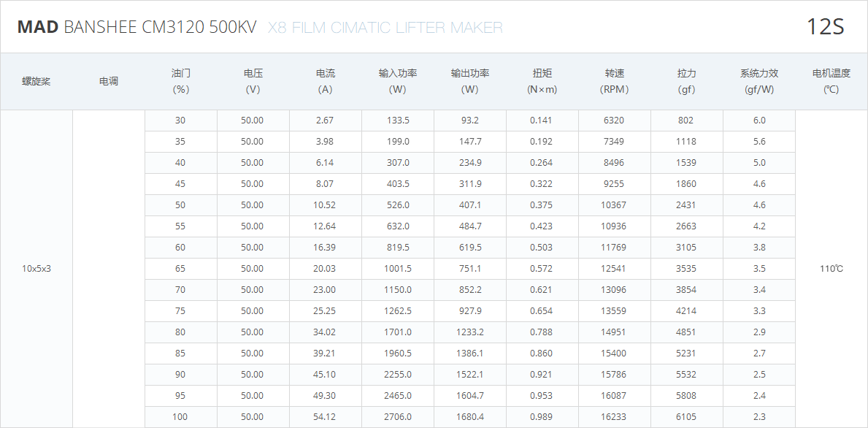This screenshot has width=868, height=428.
Task: Click the 电压 (V) column header
Action: pyautogui.click(x=253, y=81)
